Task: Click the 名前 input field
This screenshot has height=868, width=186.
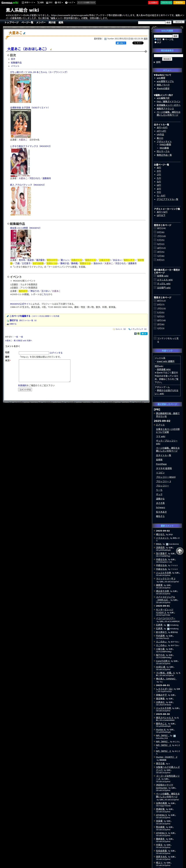Action: [34, 353]
